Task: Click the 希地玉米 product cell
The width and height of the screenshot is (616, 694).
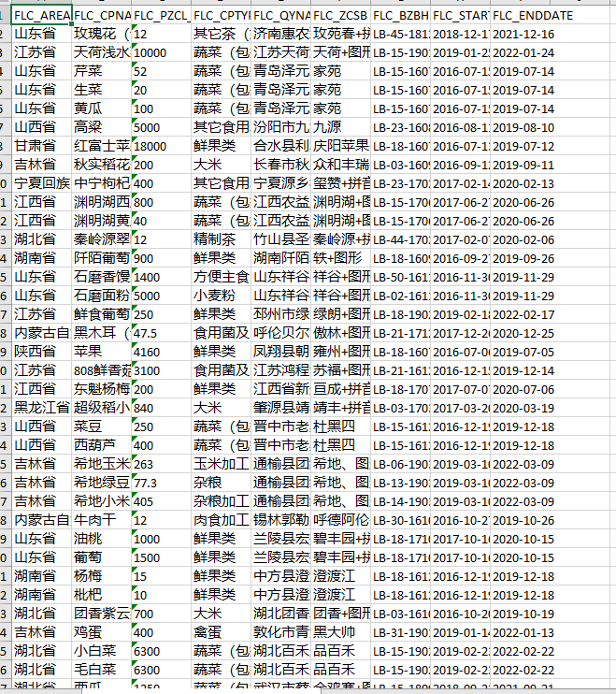Action: [102, 464]
